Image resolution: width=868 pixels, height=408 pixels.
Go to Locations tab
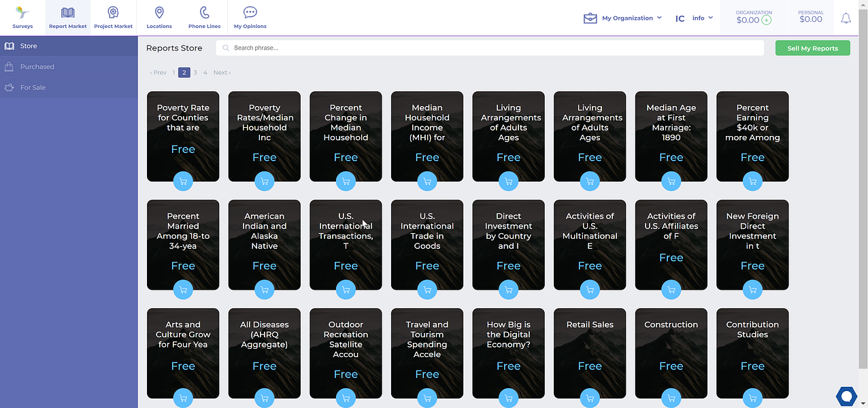(x=159, y=18)
